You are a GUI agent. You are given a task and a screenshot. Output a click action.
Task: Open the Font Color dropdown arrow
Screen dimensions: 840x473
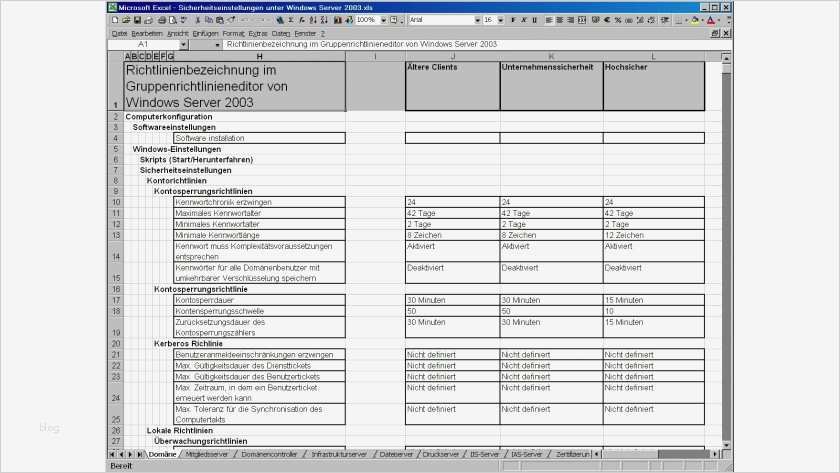(719, 20)
